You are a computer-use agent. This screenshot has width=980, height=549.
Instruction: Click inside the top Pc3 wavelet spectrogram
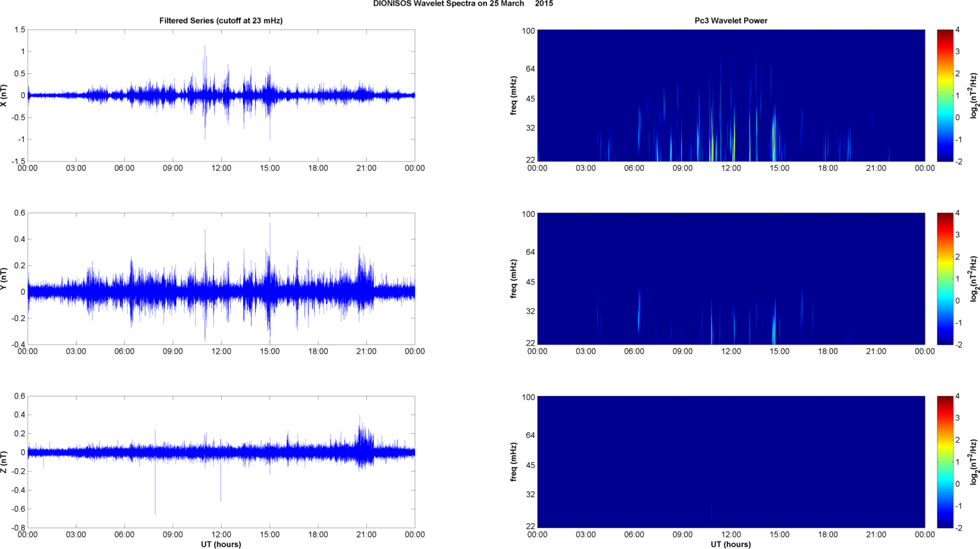(x=731, y=95)
